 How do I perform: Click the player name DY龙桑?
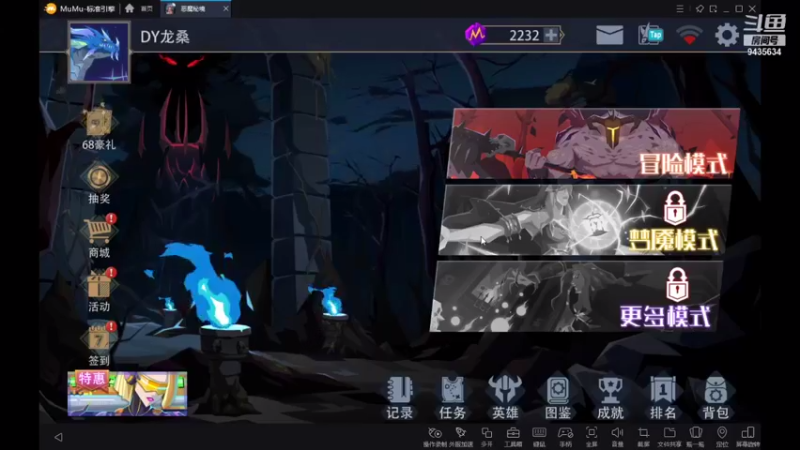165,37
